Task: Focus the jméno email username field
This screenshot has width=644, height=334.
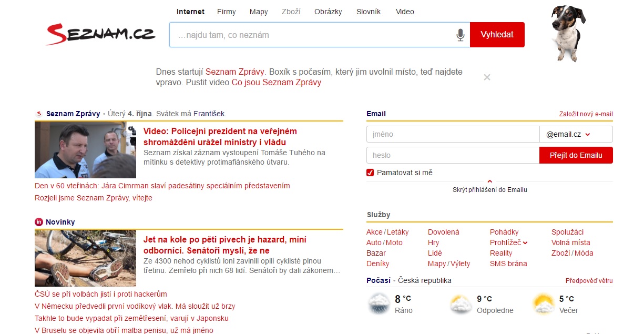Action: [453, 134]
